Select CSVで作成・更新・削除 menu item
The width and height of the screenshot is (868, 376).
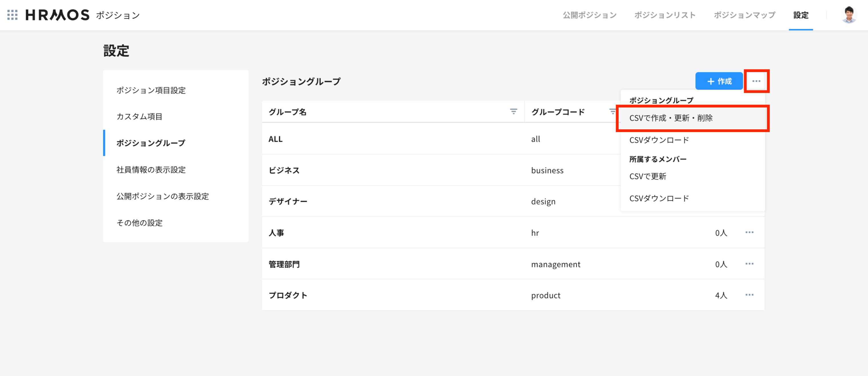[x=671, y=118]
